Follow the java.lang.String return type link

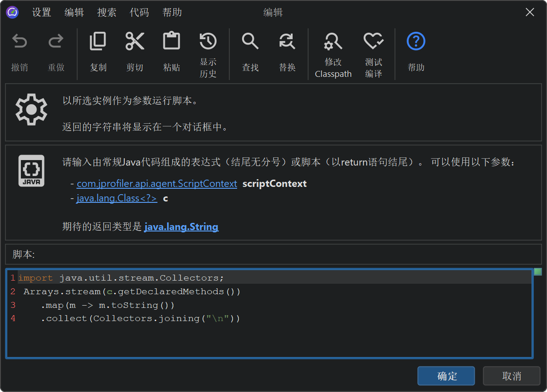coord(181,226)
